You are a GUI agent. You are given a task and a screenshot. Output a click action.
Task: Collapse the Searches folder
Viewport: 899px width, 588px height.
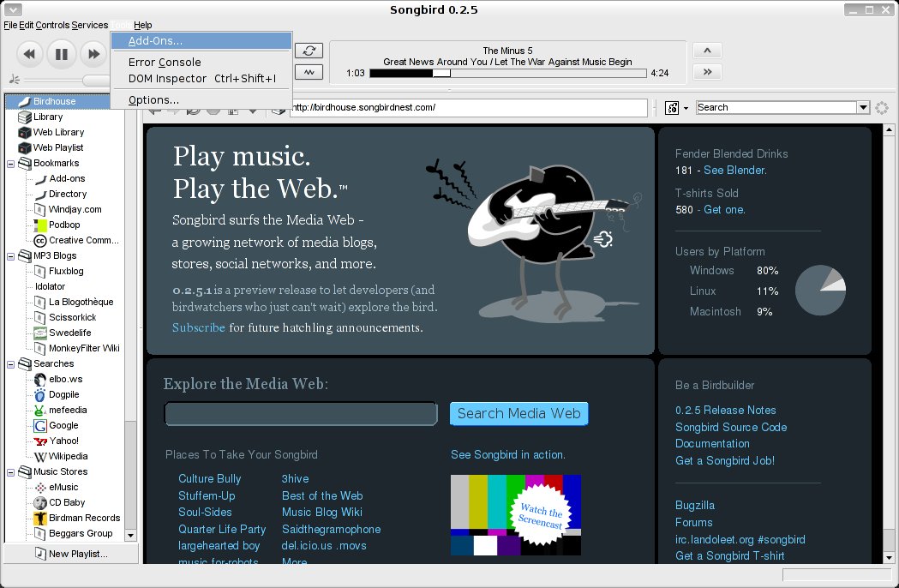10,364
